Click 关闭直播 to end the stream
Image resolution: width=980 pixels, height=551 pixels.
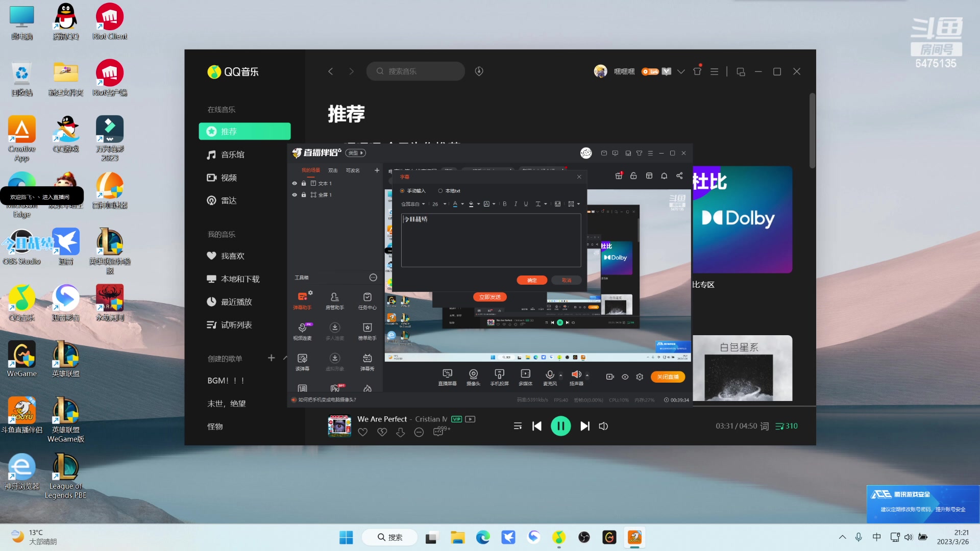tap(668, 377)
